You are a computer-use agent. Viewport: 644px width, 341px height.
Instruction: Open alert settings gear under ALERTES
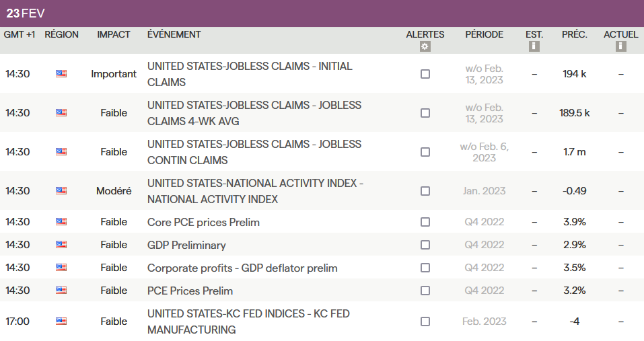pyautogui.click(x=425, y=46)
